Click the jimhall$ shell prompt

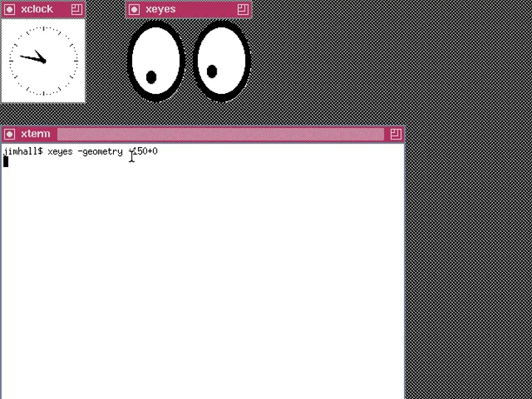click(23, 151)
